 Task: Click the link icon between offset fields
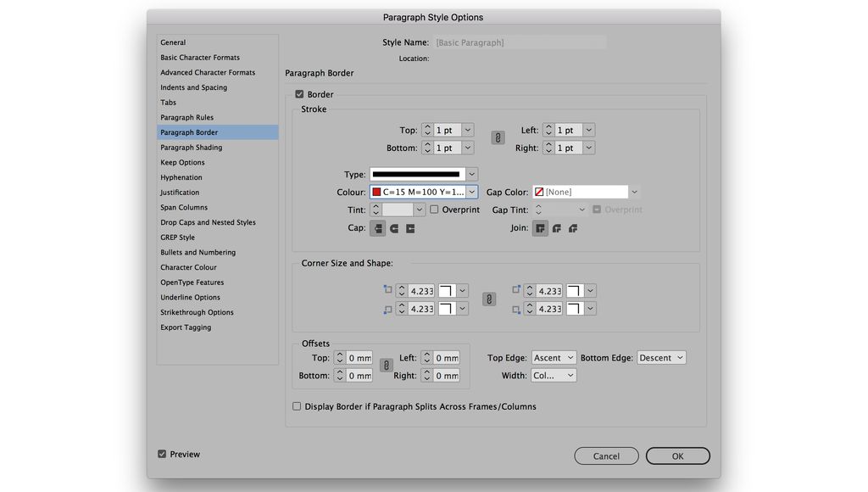pyautogui.click(x=386, y=365)
